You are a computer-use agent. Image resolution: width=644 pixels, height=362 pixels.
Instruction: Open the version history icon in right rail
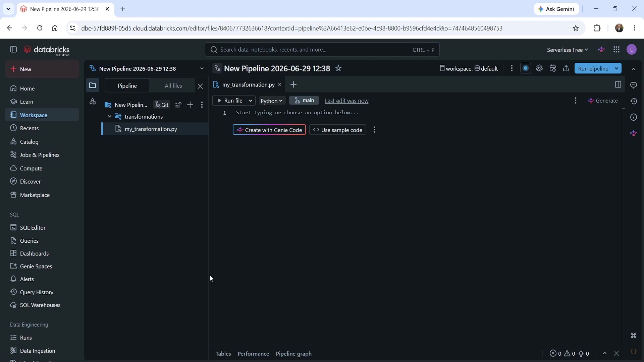click(634, 101)
